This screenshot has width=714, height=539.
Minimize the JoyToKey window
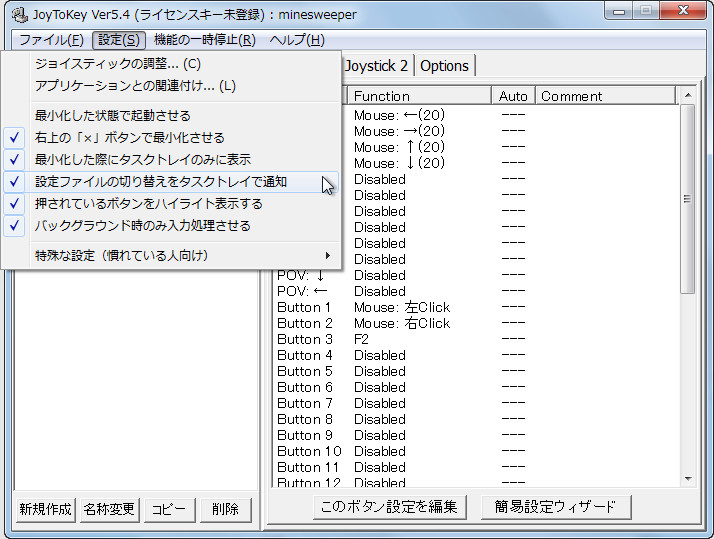[619, 11]
